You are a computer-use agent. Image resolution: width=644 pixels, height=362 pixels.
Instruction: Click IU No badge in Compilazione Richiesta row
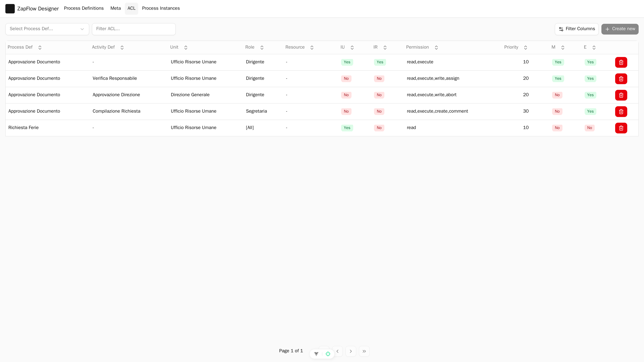tap(346, 111)
